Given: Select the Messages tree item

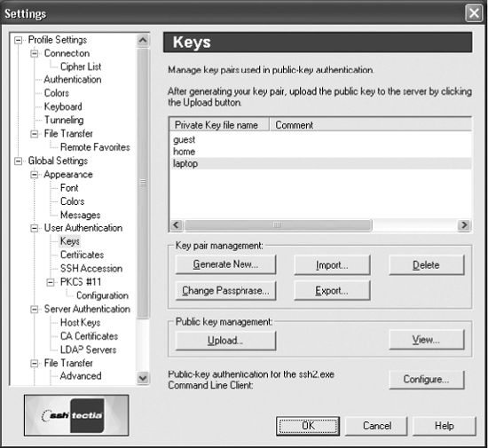Looking at the screenshot, I should pyautogui.click(x=80, y=215).
